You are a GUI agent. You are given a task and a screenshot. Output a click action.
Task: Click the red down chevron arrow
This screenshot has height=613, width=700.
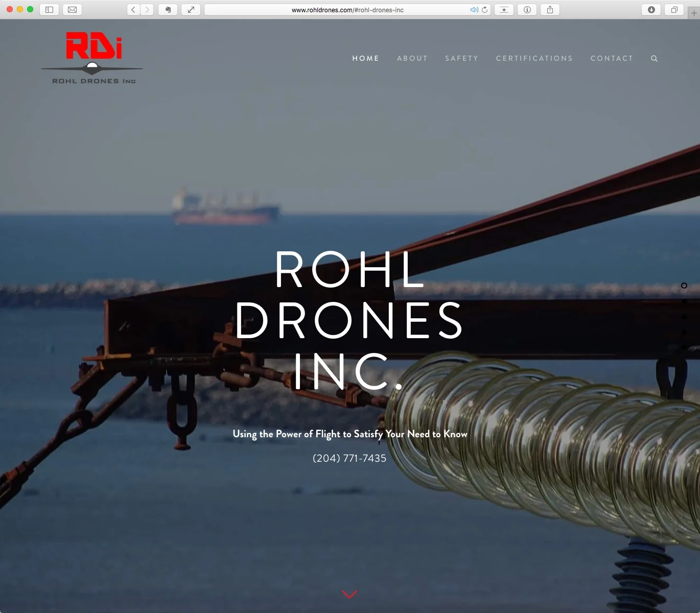pos(349,594)
